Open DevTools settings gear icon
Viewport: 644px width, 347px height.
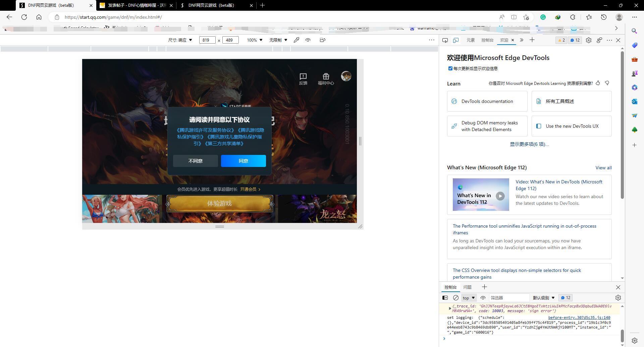pyautogui.click(x=589, y=40)
